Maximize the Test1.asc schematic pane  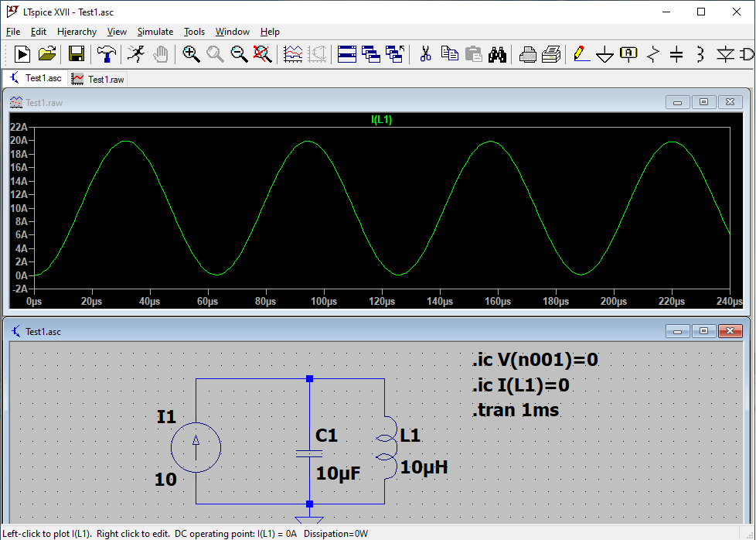pos(703,331)
